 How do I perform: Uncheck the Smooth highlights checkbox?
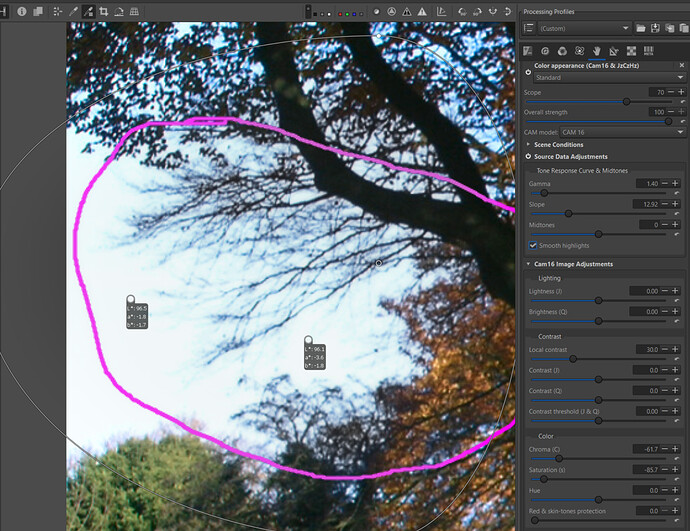point(532,245)
